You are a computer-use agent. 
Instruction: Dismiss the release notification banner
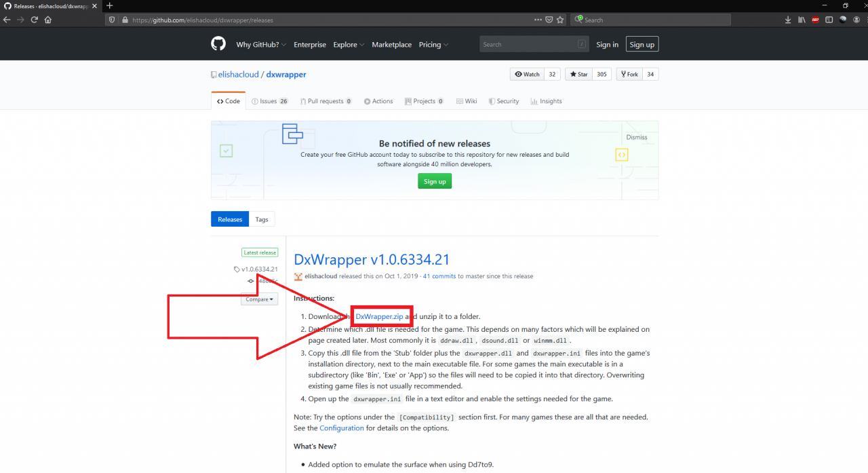click(636, 137)
